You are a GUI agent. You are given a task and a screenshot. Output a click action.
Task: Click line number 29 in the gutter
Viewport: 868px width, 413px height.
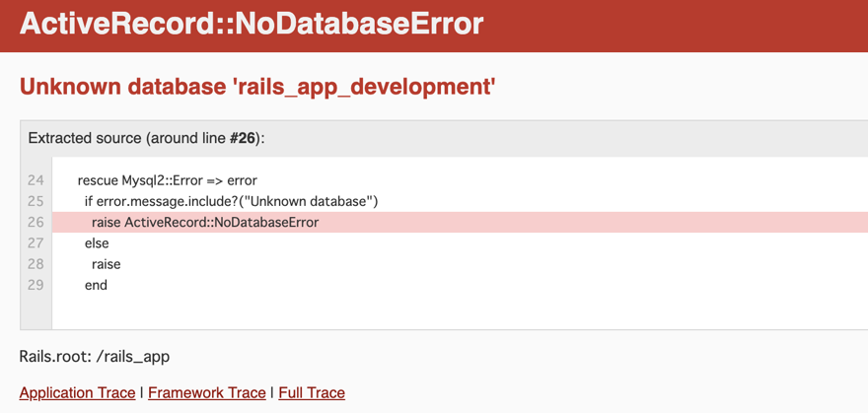pyautogui.click(x=36, y=285)
